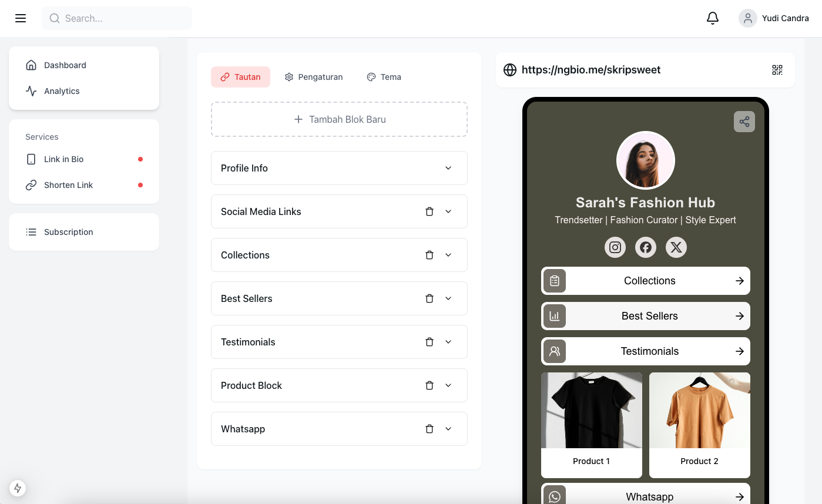Click the share icon in phone preview

pyautogui.click(x=744, y=122)
